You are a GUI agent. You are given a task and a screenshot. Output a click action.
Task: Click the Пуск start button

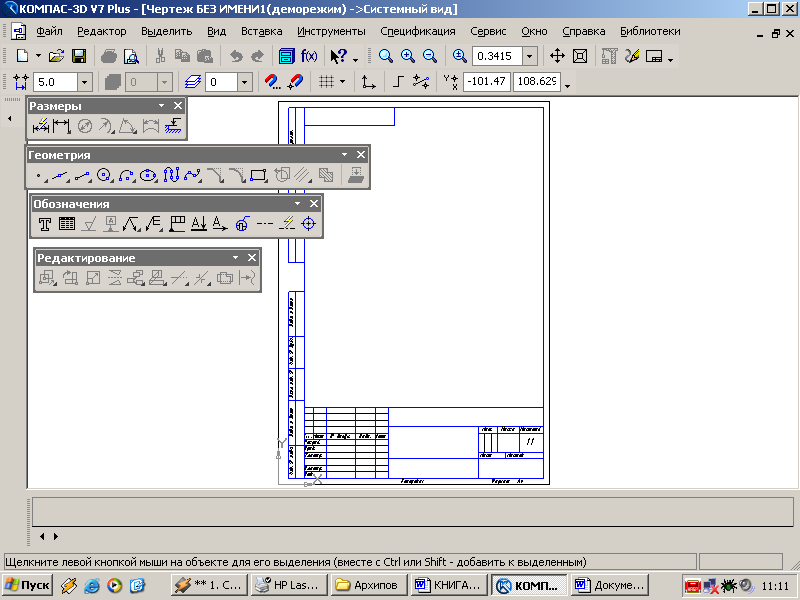point(28,585)
